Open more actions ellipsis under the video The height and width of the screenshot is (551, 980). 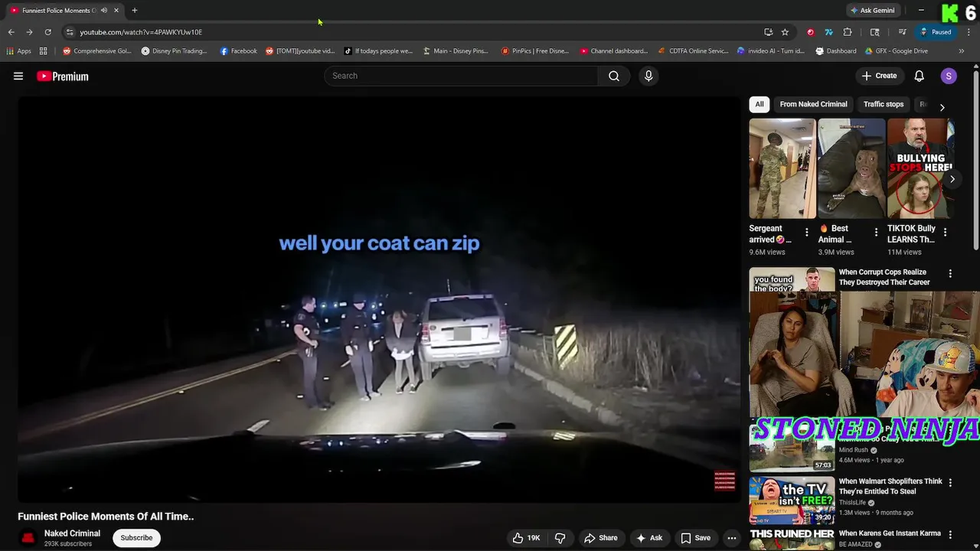732,538
